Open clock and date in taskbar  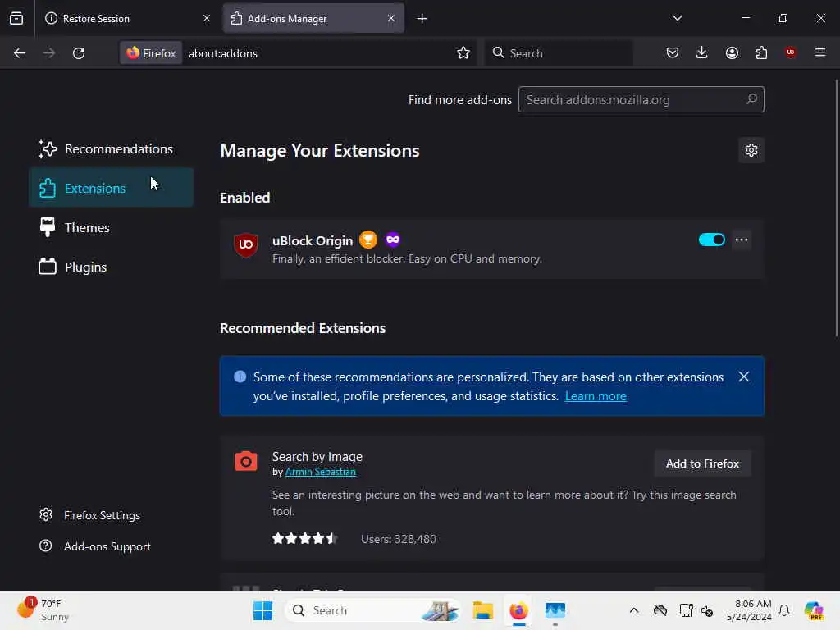click(x=748, y=610)
